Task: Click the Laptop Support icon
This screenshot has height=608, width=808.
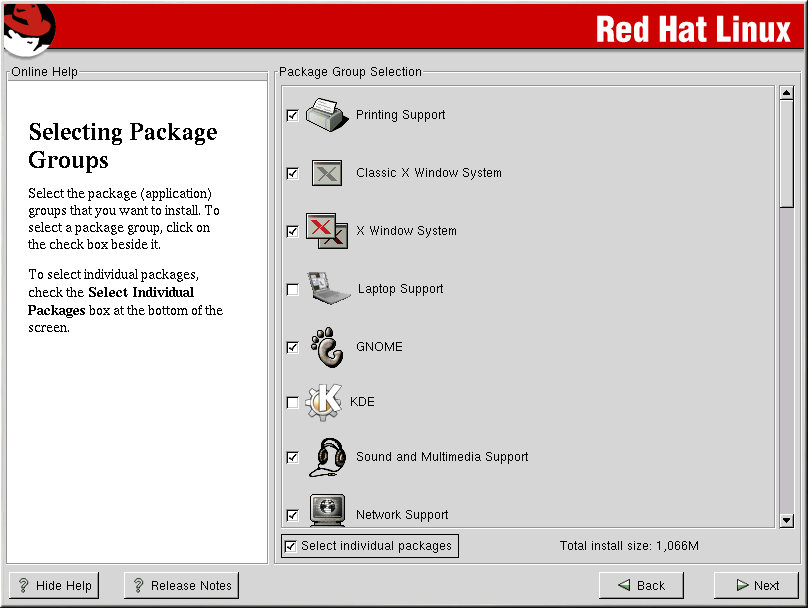Action: (x=329, y=289)
